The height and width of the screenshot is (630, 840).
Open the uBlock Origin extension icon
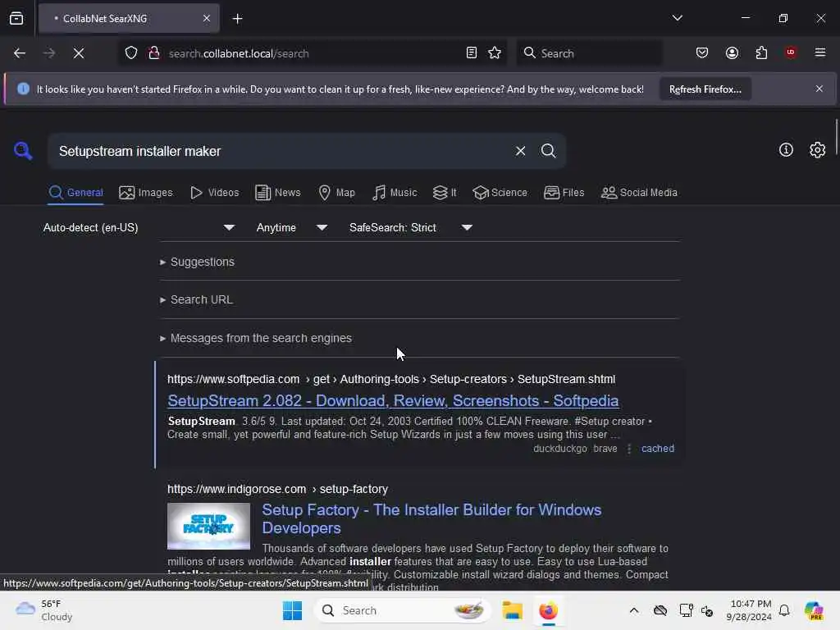click(791, 52)
